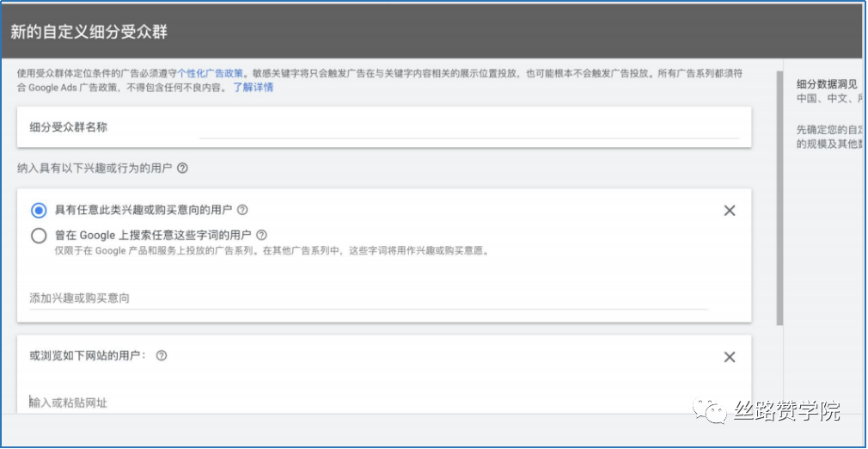Click the vertical scrollbar of the form

(779, 198)
